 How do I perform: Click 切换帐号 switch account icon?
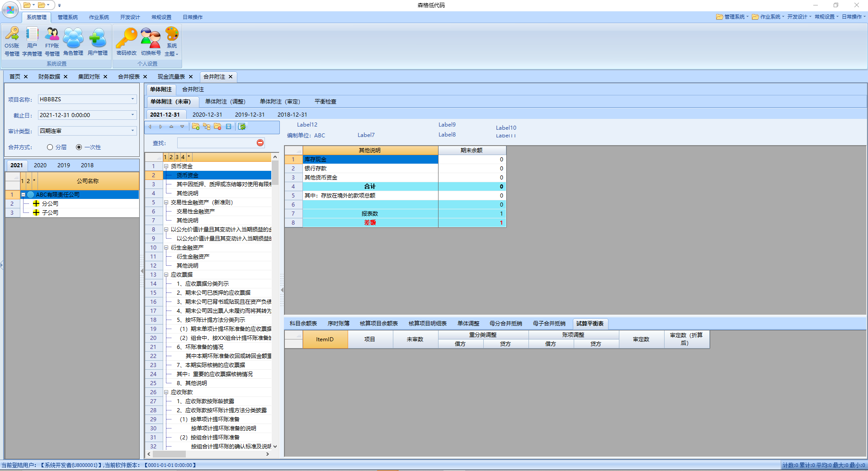151,42
